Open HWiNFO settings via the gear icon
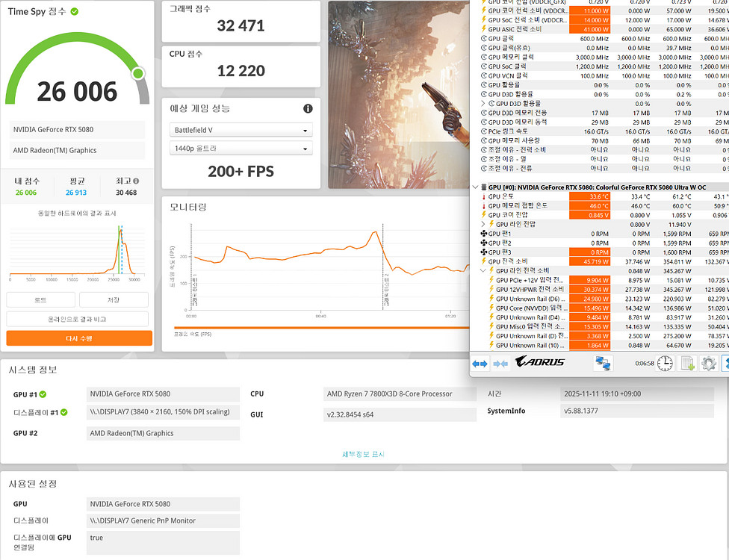 click(708, 362)
